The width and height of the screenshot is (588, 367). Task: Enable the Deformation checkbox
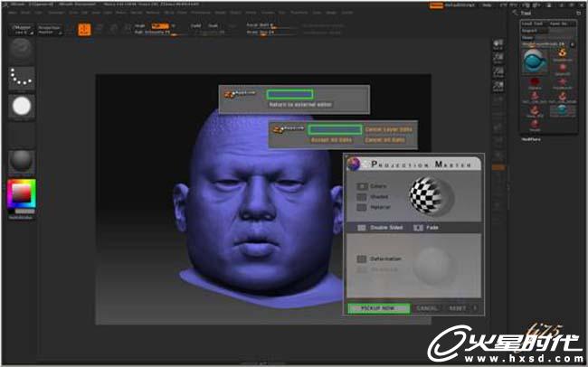pyautogui.click(x=362, y=259)
